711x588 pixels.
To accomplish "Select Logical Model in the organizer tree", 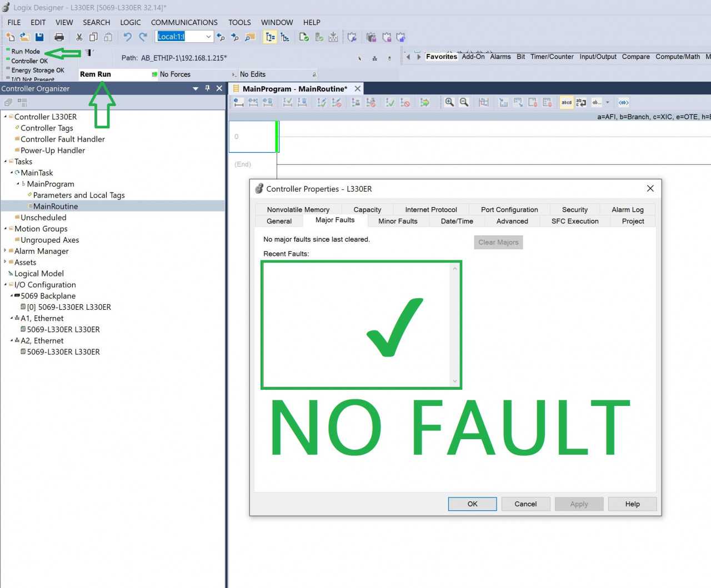I will [x=39, y=274].
